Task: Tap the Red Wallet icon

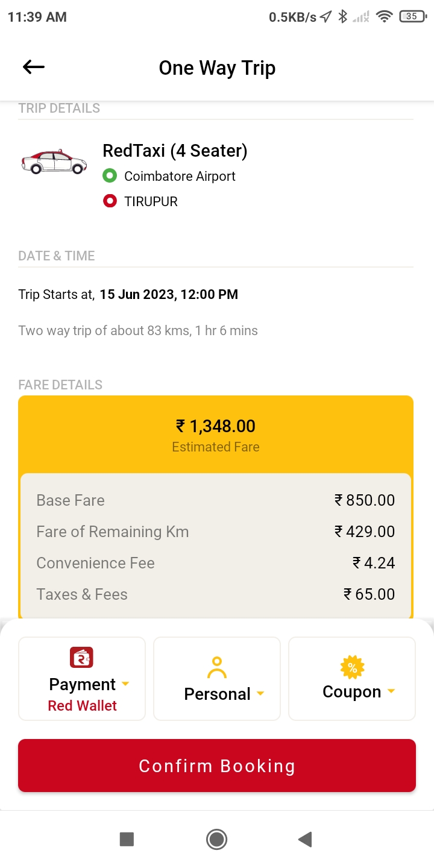Action: click(82, 658)
